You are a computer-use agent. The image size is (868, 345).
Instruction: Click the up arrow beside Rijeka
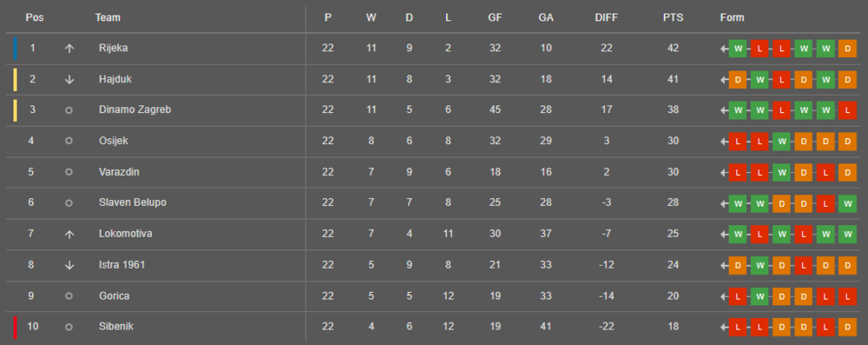coord(69,49)
